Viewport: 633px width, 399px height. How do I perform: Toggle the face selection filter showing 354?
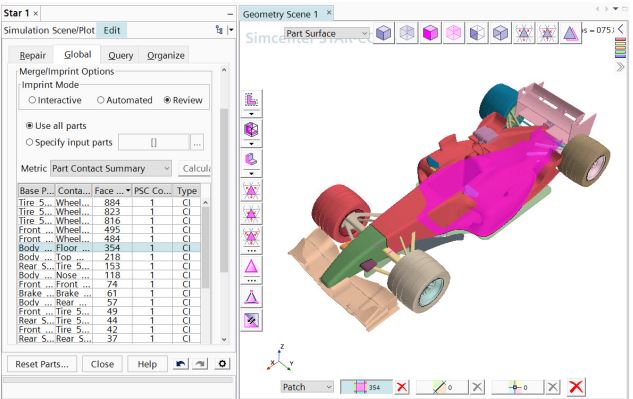[x=367, y=387]
